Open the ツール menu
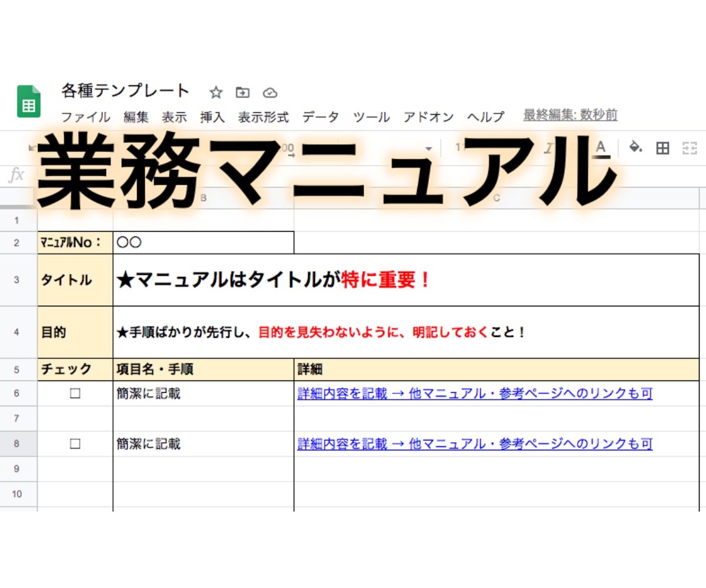Screen dimensions: 706x588 click(x=371, y=116)
